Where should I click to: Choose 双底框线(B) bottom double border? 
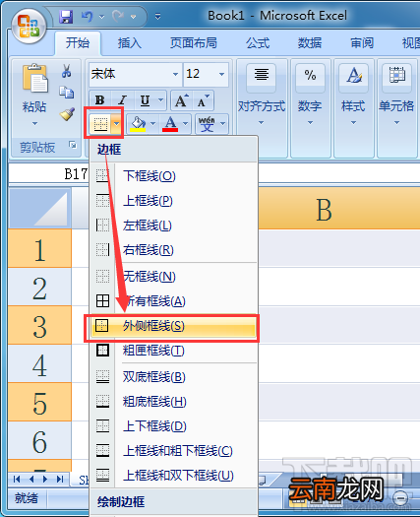pos(173,376)
